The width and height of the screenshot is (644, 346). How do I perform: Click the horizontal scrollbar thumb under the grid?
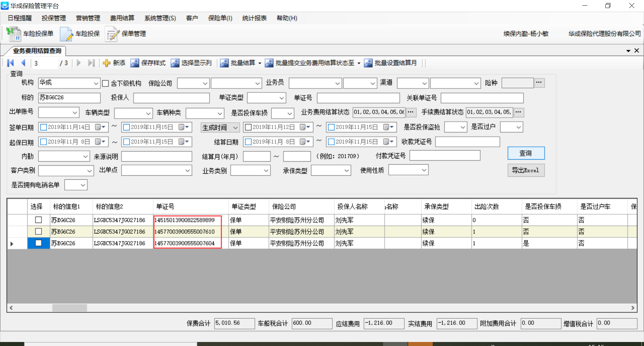[69, 308]
